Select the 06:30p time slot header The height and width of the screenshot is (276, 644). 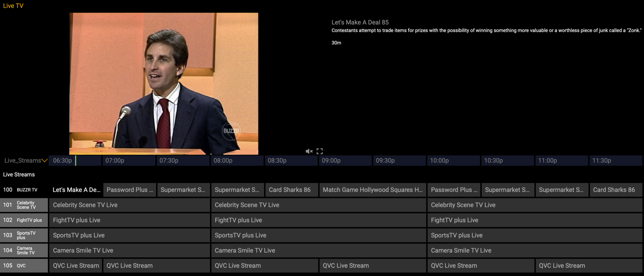click(75, 161)
